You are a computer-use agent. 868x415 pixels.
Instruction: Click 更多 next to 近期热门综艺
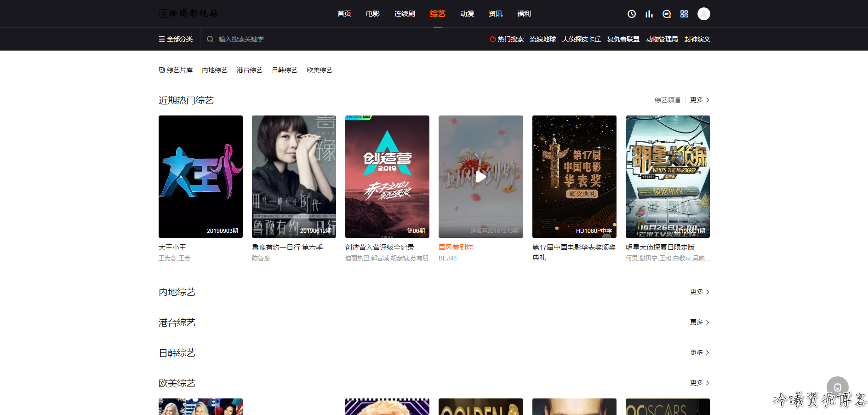tap(700, 100)
